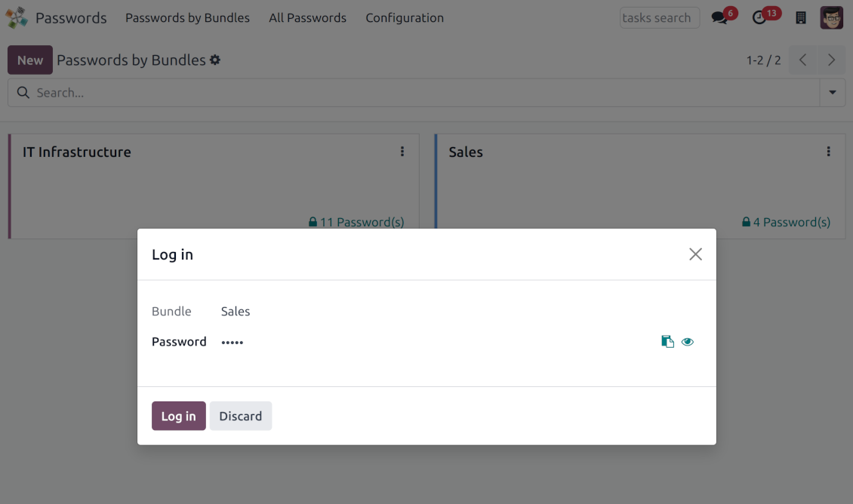Open the activities clock icon

[x=759, y=18]
